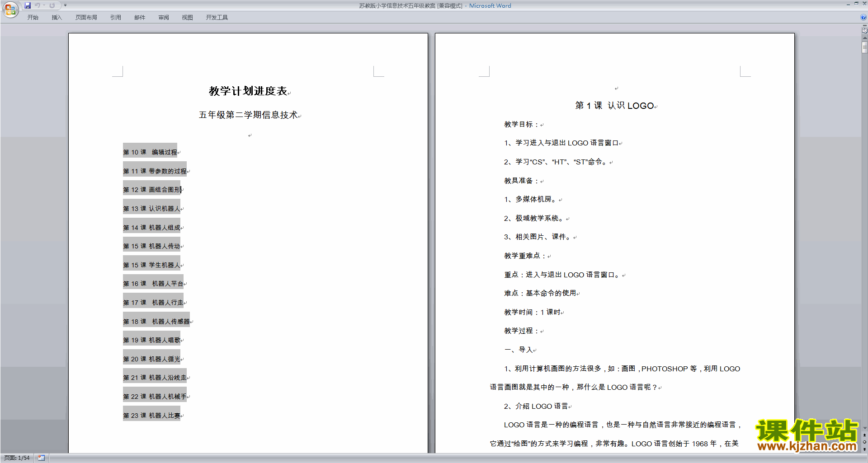Screen dimensions: 868x463
Task: Click the vertical scrollbar thumb
Action: tap(865, 47)
